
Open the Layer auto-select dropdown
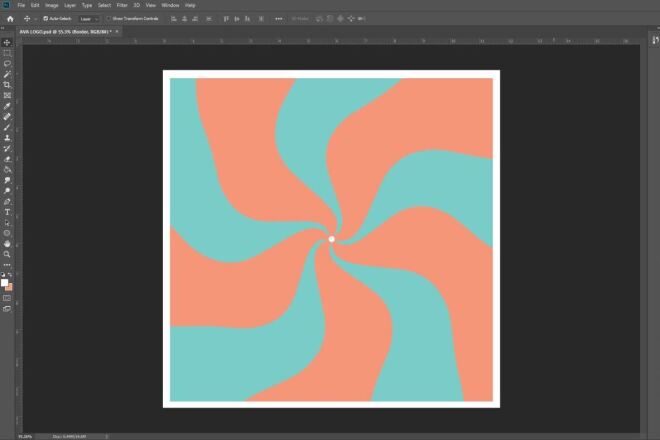89,19
